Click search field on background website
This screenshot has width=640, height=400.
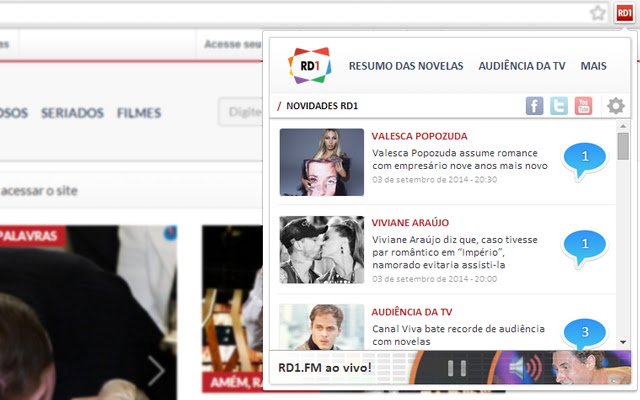pos(241,112)
